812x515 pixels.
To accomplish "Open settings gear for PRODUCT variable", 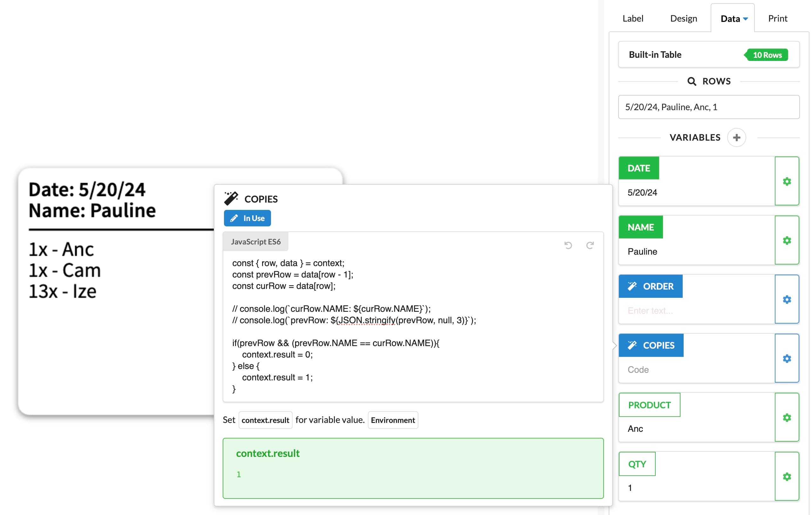I will pyautogui.click(x=786, y=418).
